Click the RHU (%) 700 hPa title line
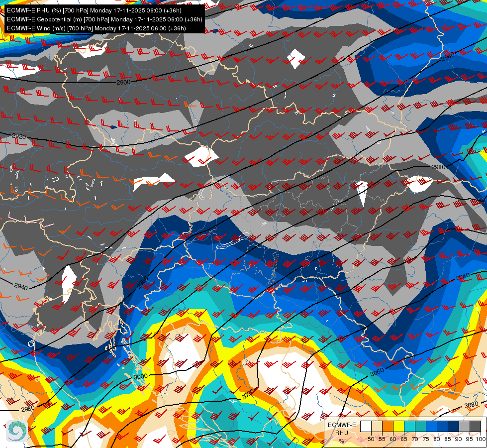 (x=94, y=10)
